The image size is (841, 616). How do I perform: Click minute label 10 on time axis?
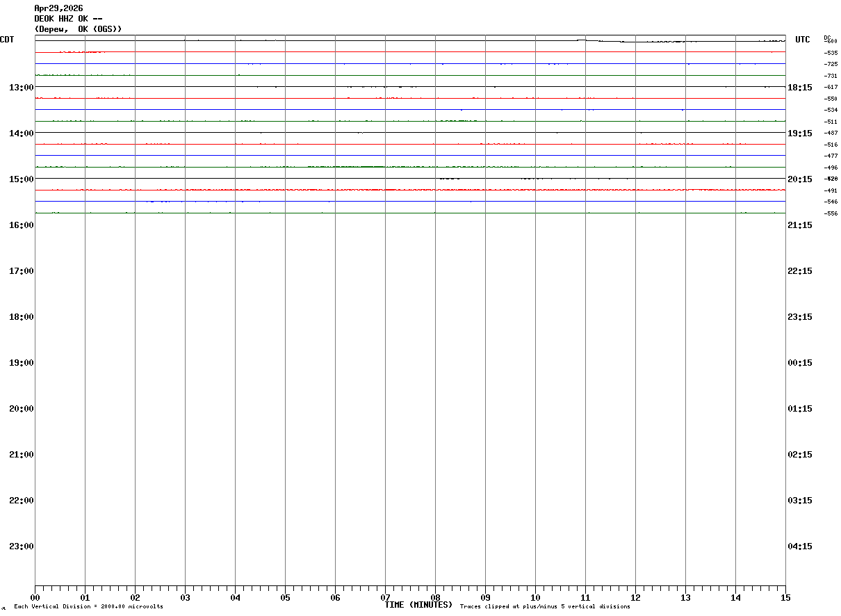tap(535, 598)
